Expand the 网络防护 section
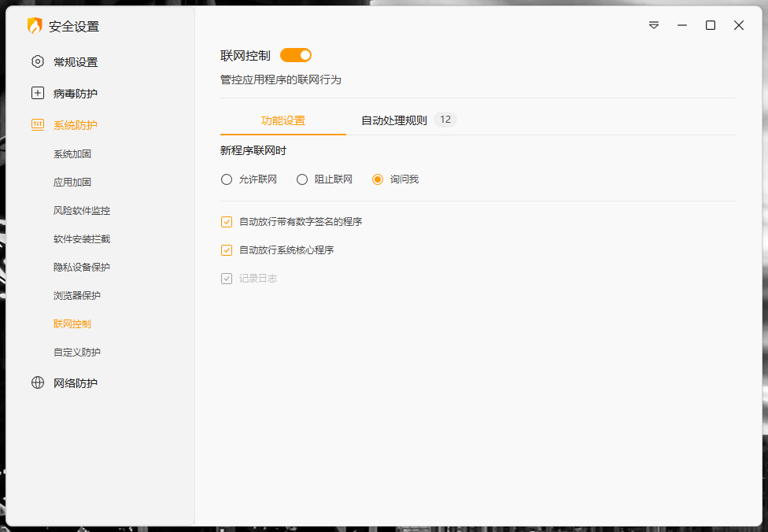 [x=76, y=383]
